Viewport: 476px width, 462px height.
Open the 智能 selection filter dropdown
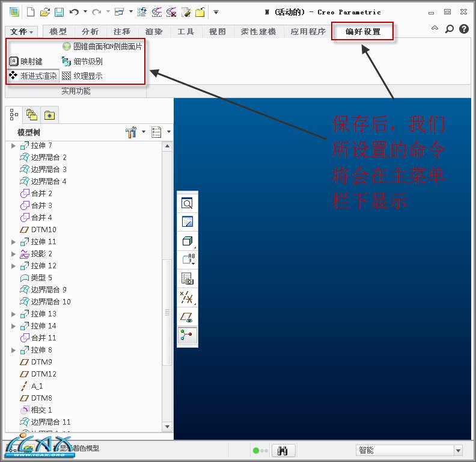click(459, 450)
